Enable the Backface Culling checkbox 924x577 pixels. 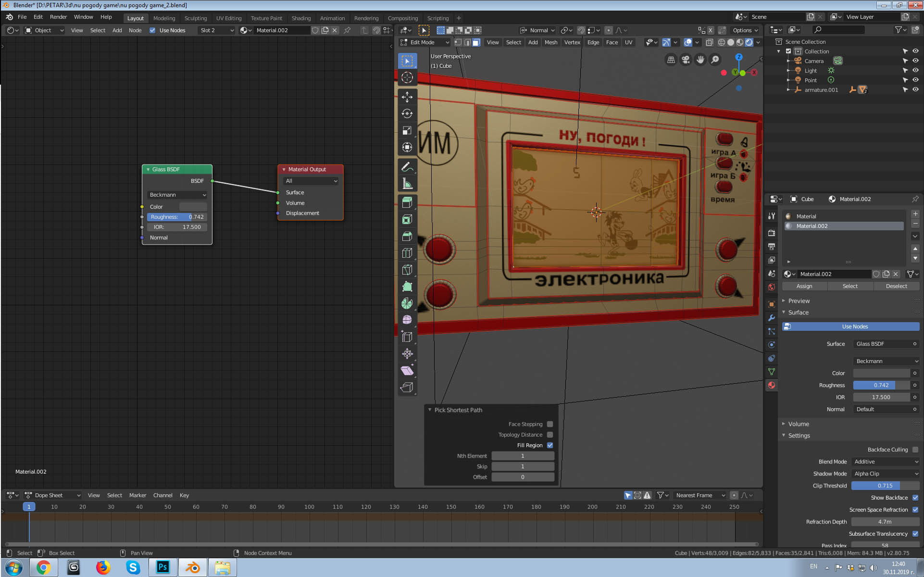(915, 450)
